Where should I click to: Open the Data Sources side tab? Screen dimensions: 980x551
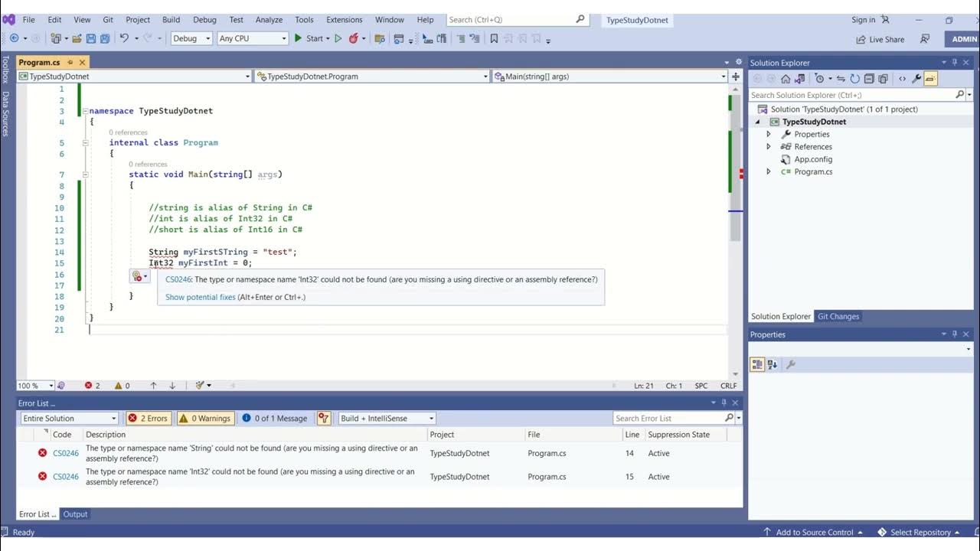[5, 114]
